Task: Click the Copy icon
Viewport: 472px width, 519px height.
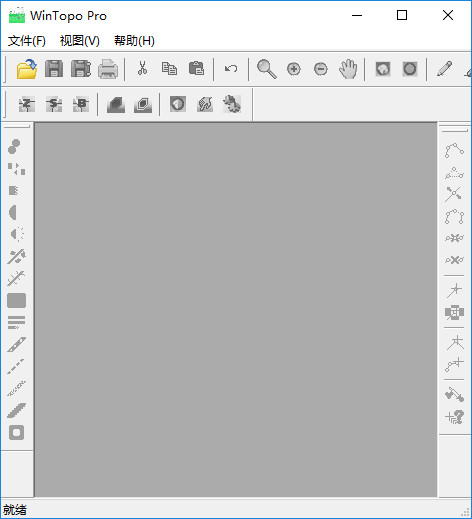Action: point(169,69)
